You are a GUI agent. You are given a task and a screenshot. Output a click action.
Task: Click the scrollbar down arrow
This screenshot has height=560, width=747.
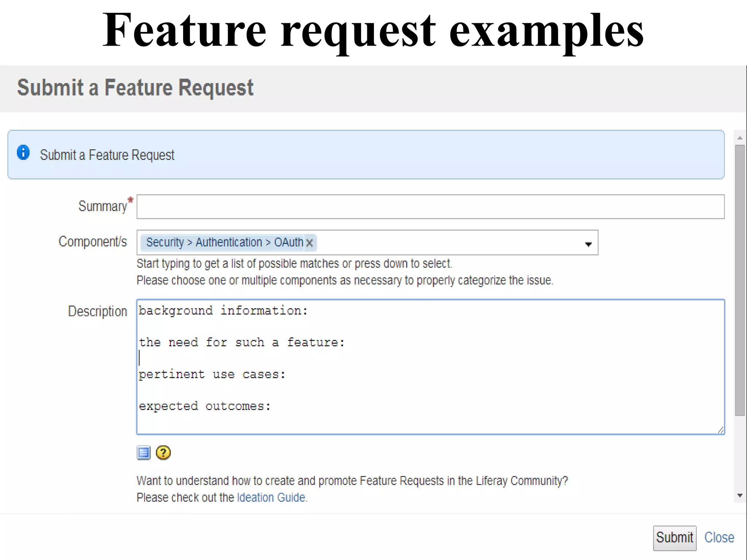740,495
